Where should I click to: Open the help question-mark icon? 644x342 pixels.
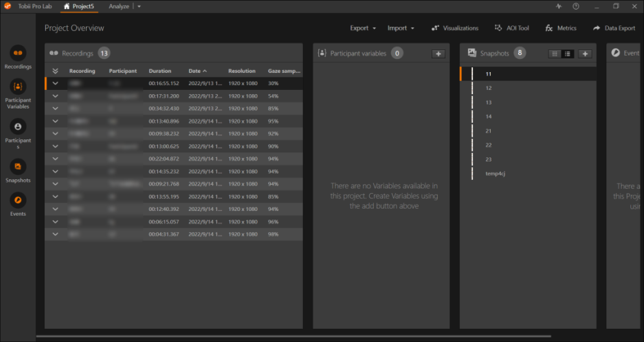[x=576, y=6]
